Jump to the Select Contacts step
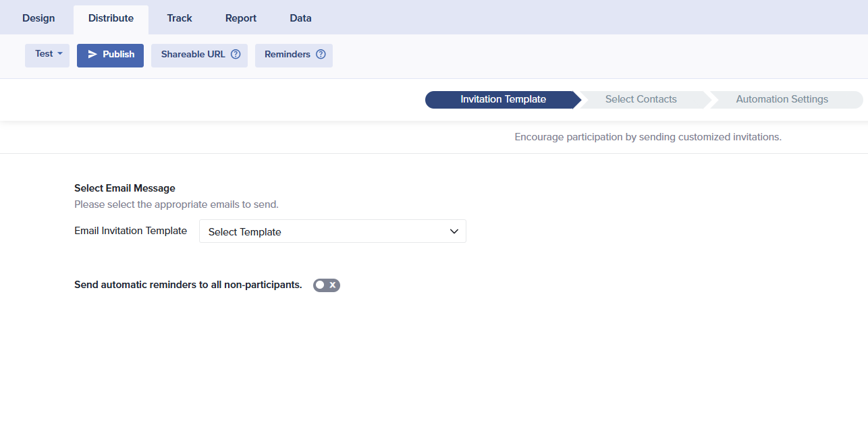This screenshot has width=868, height=421. point(641,100)
